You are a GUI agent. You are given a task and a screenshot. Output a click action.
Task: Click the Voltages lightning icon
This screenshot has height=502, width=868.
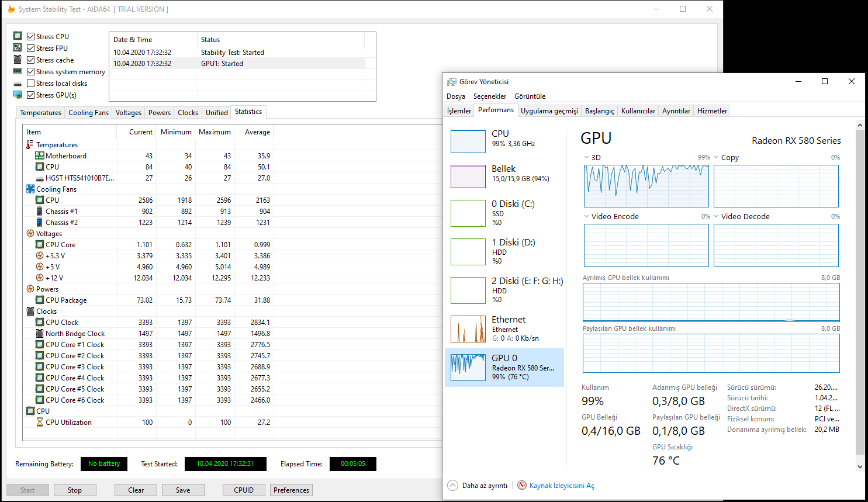pyautogui.click(x=30, y=234)
